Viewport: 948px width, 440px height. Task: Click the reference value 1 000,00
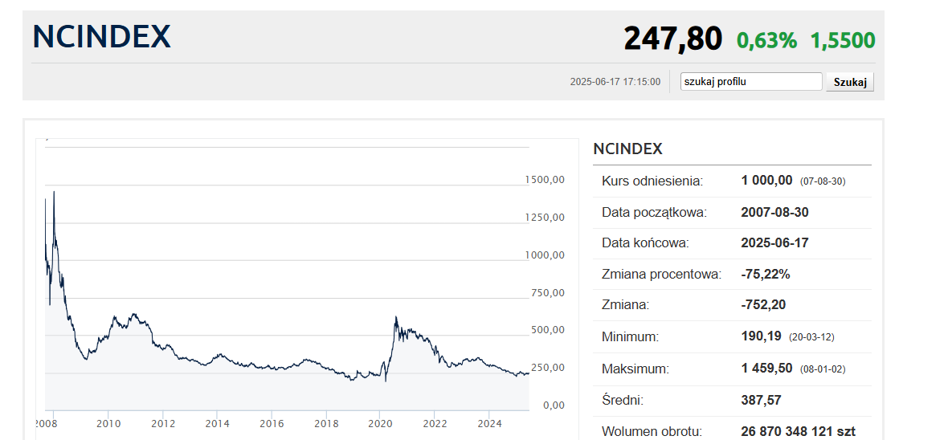pyautogui.click(x=766, y=180)
